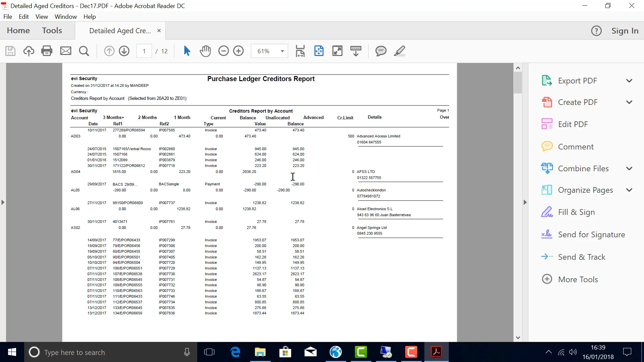The image size is (644, 362).
Task: Show hidden system tray icons chevron
Action: (x=548, y=352)
